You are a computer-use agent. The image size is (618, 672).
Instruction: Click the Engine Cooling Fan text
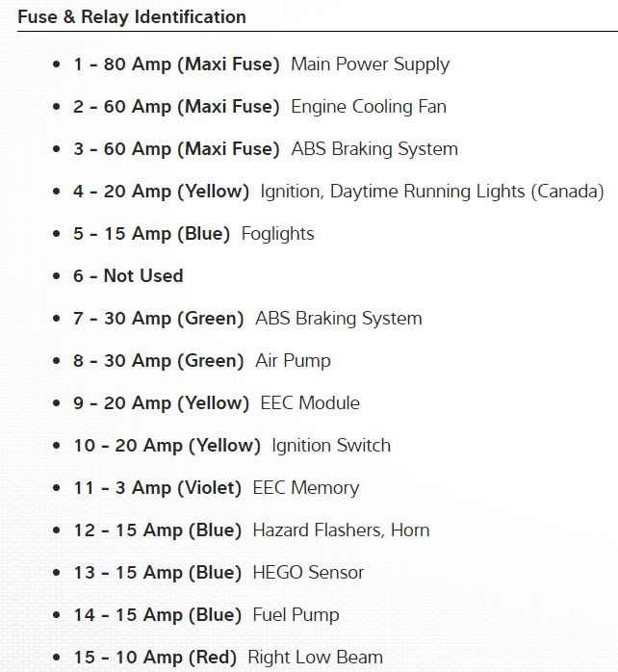[369, 107]
